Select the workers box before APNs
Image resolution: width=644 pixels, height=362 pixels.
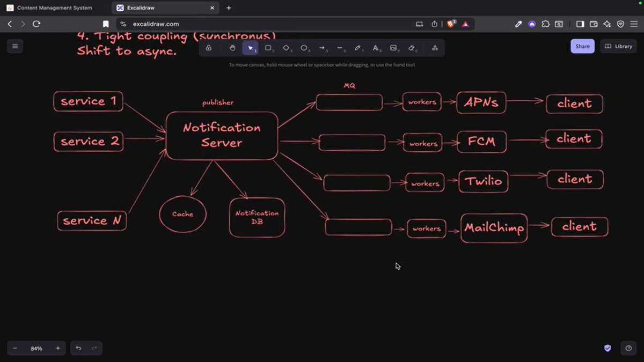click(x=422, y=102)
